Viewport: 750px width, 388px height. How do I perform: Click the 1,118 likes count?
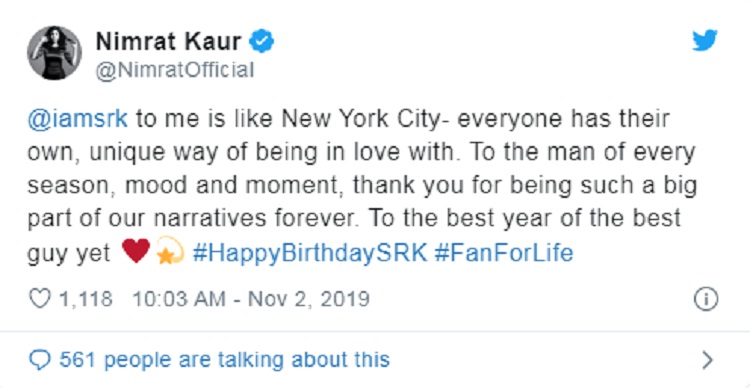pos(86,299)
